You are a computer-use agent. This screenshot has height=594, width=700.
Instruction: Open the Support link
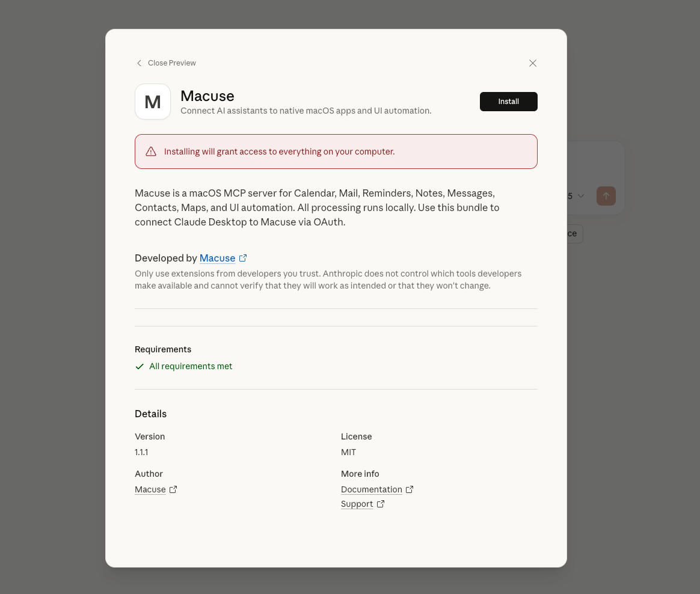[x=357, y=504]
